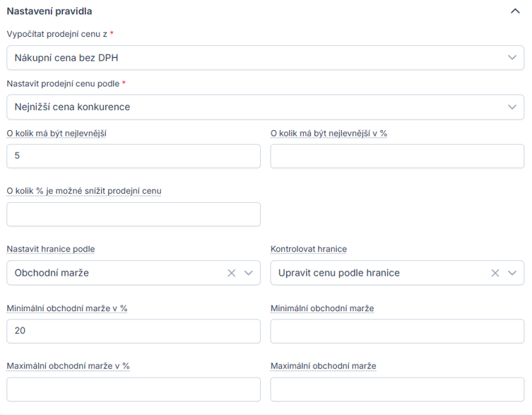Click the Nastavení pravidla heading
532x415 pixels.
coord(49,11)
